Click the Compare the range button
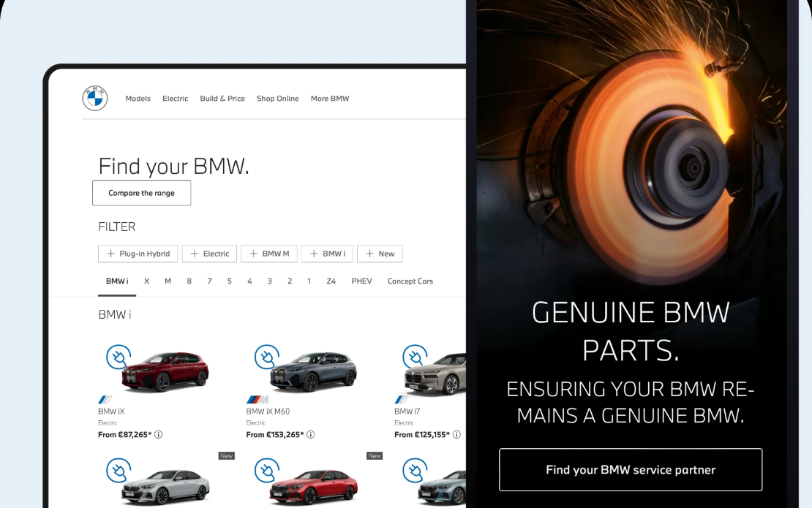The width and height of the screenshot is (812, 508). [141, 193]
